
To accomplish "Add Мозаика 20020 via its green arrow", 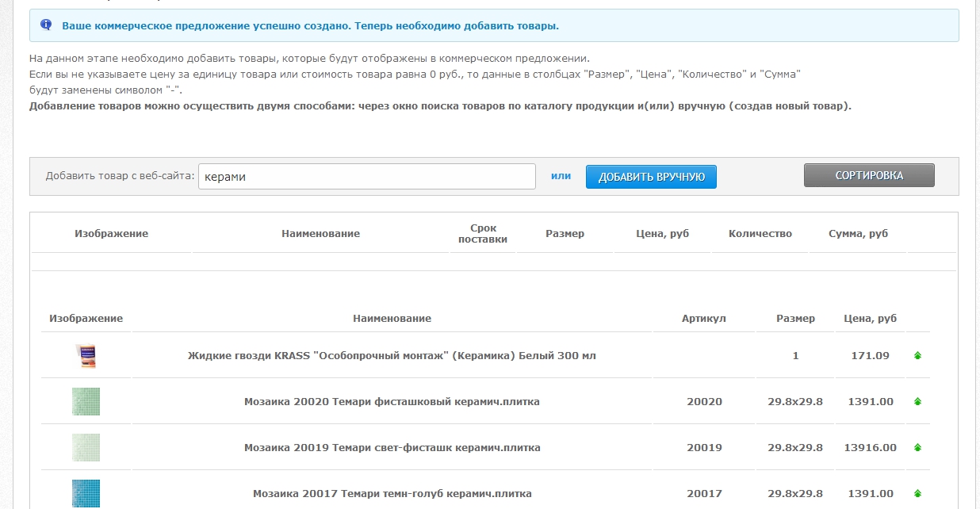I will [x=917, y=402].
